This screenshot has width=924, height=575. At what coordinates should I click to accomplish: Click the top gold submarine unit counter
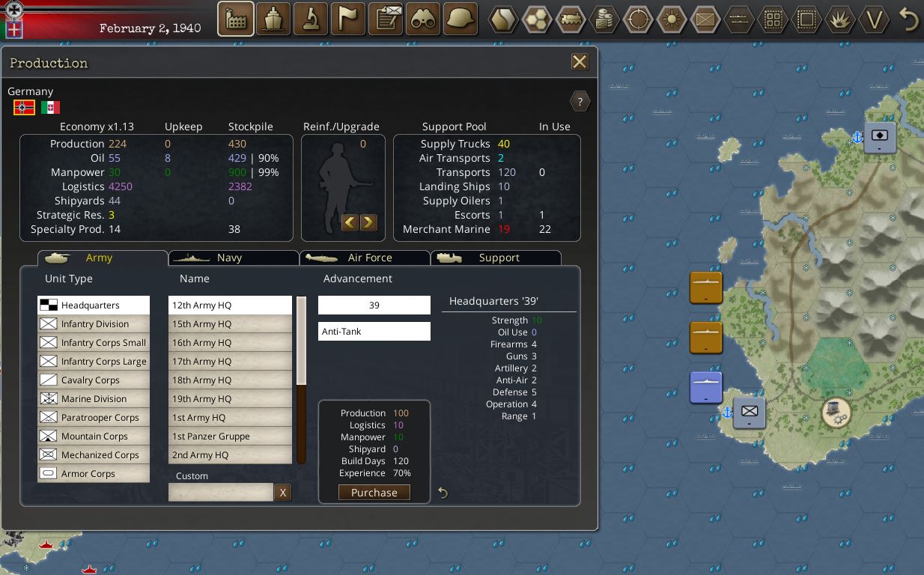coord(706,287)
